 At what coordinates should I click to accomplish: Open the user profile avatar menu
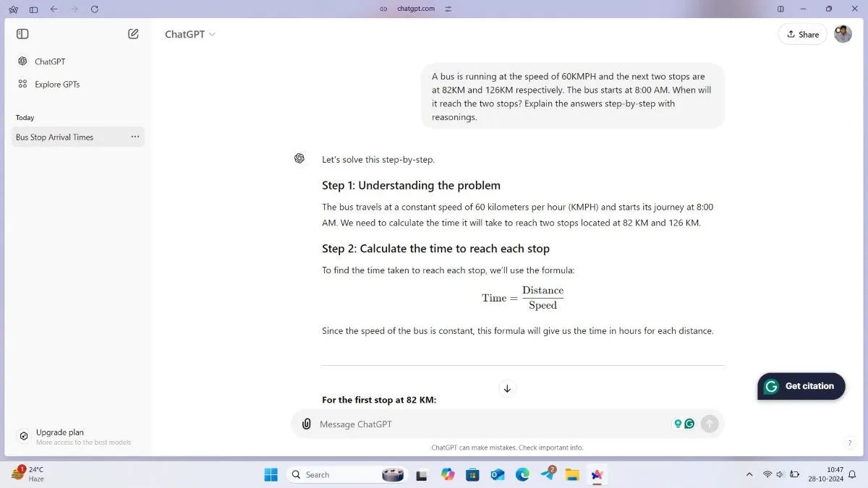tap(843, 34)
